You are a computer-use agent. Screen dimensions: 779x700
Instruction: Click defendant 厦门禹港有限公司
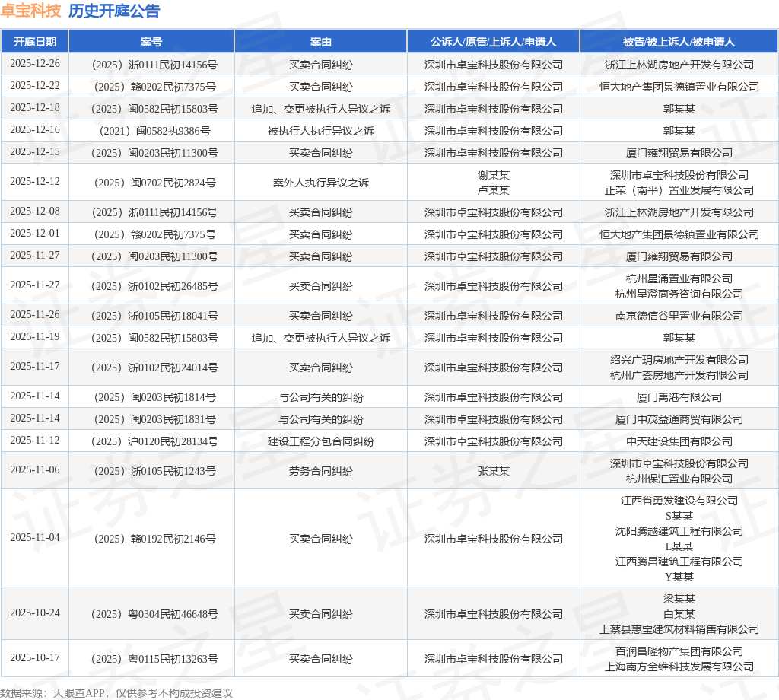(x=679, y=397)
